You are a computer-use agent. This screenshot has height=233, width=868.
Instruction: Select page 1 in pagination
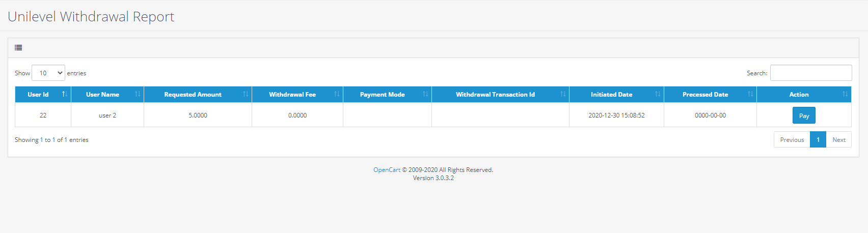pyautogui.click(x=818, y=139)
